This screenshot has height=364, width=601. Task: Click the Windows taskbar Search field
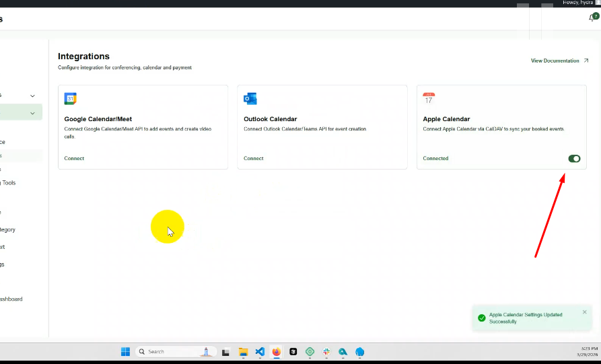pos(175,352)
